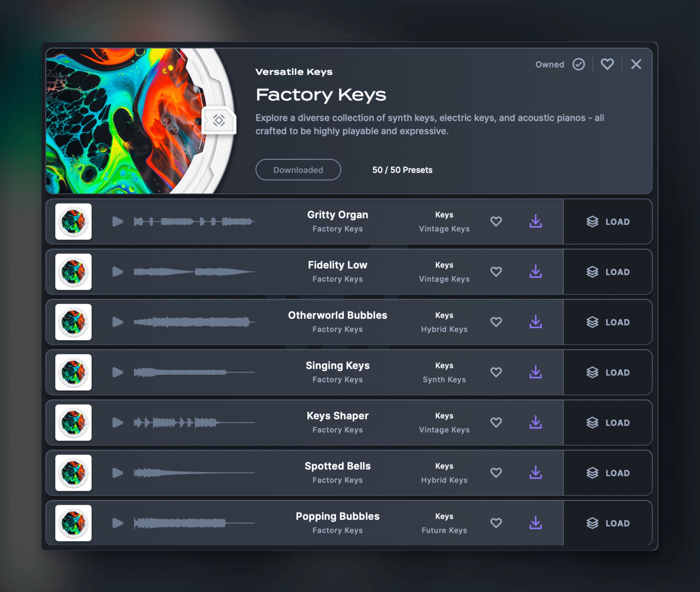The image size is (700, 592).
Task: Load the Singing Keys preset
Action: click(x=608, y=372)
